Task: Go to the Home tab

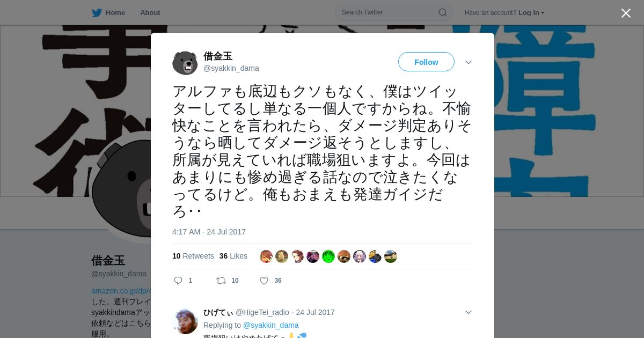Action: [x=109, y=12]
